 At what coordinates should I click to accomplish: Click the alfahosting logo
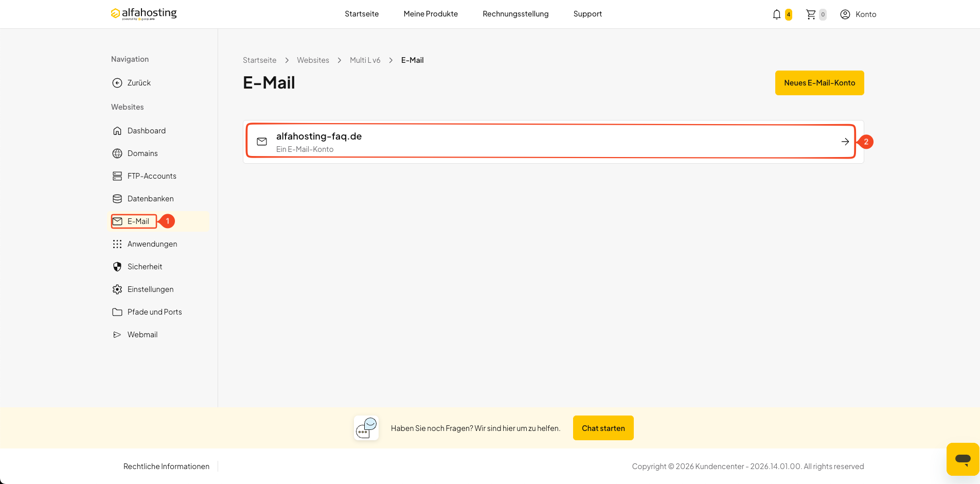[x=144, y=14]
